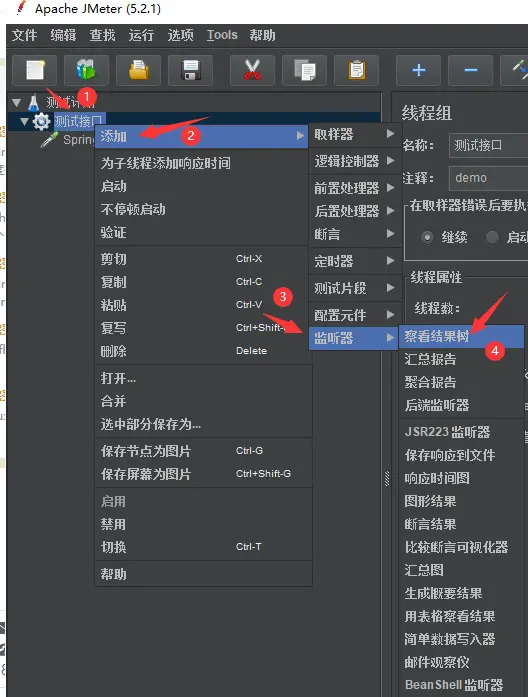Select the 继续 radio button
528x697 pixels.
point(427,237)
